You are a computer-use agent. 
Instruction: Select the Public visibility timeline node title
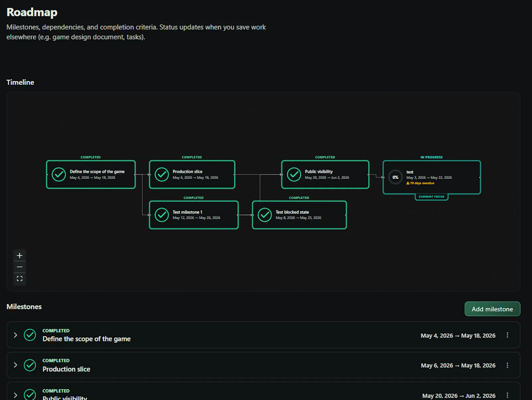pos(319,172)
